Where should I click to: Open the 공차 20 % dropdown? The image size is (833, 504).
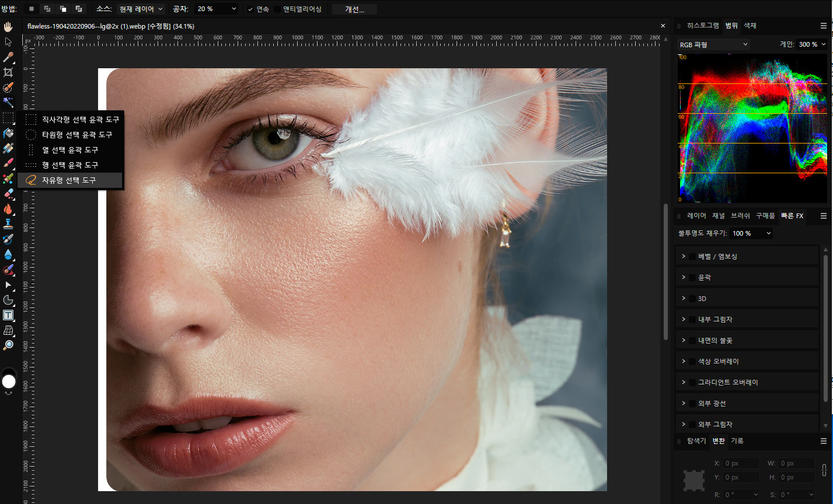click(x=217, y=9)
